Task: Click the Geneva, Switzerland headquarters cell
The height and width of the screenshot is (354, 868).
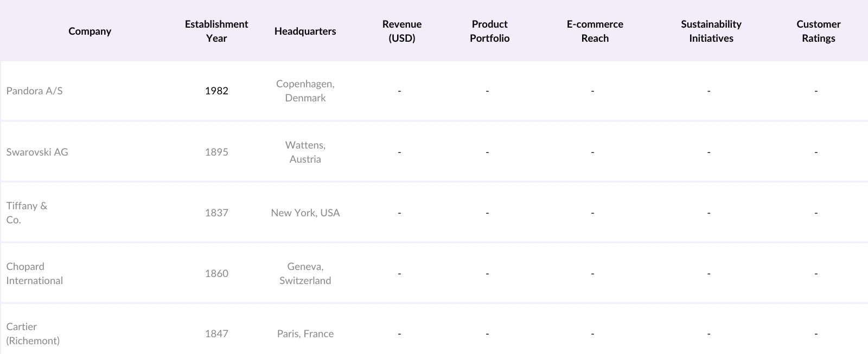Action: (x=305, y=274)
